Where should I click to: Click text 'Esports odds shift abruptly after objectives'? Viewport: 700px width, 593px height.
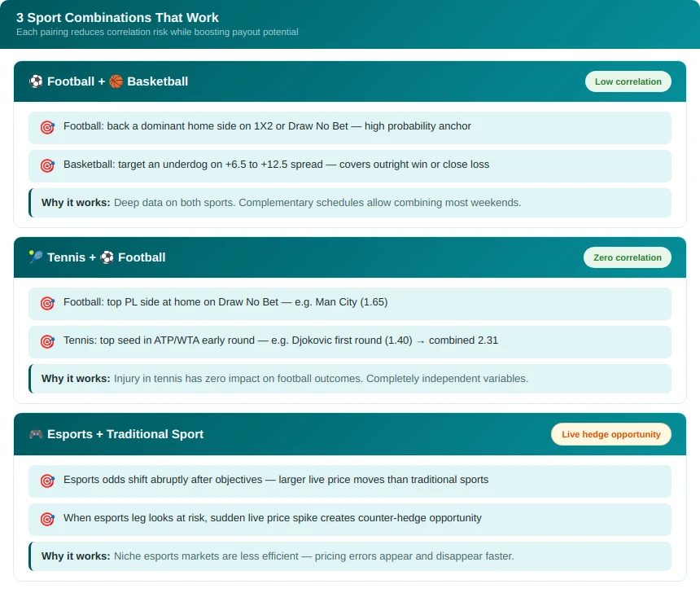click(276, 480)
